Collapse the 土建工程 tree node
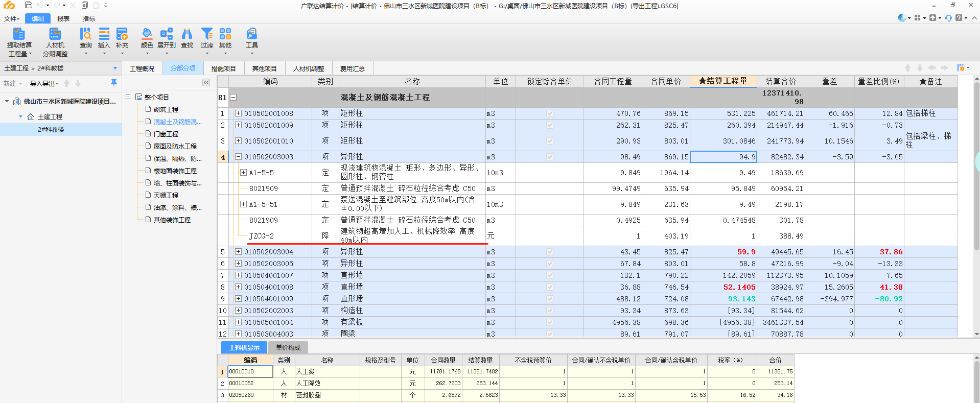Viewport: 980px width, 403px height. coord(21,116)
